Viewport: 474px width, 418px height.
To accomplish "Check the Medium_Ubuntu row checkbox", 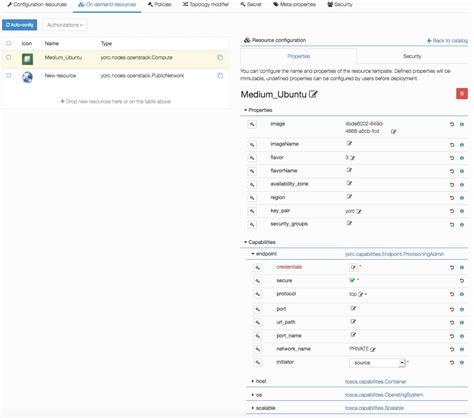I will (x=9, y=57).
